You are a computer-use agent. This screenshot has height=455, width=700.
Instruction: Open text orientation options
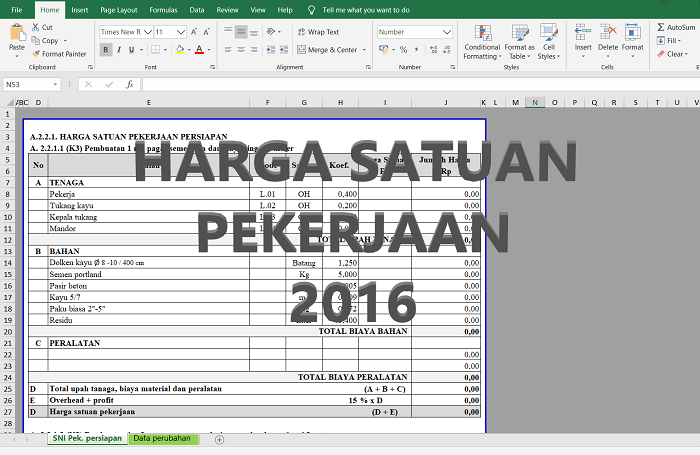[273, 32]
